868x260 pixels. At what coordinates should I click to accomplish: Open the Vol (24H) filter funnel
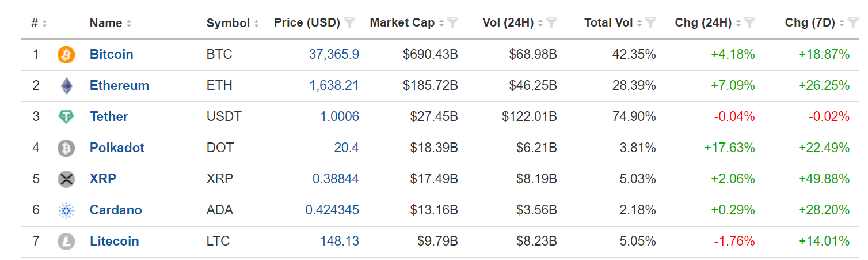551,23
